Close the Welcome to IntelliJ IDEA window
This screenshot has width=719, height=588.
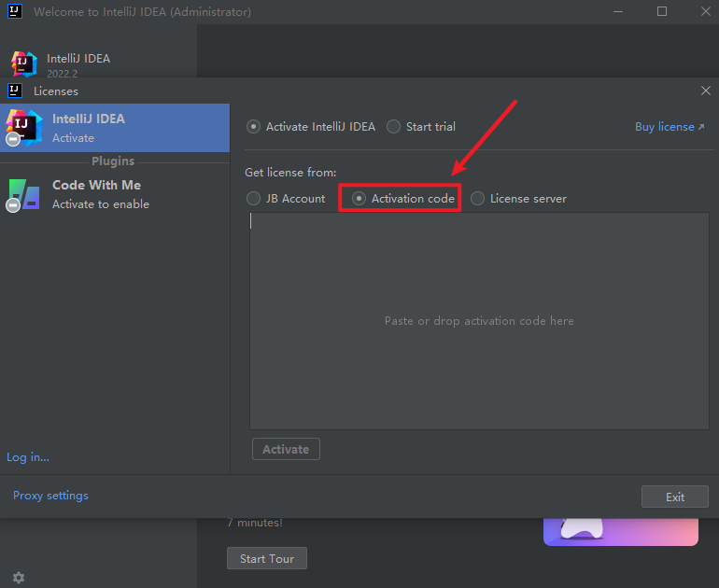point(706,11)
